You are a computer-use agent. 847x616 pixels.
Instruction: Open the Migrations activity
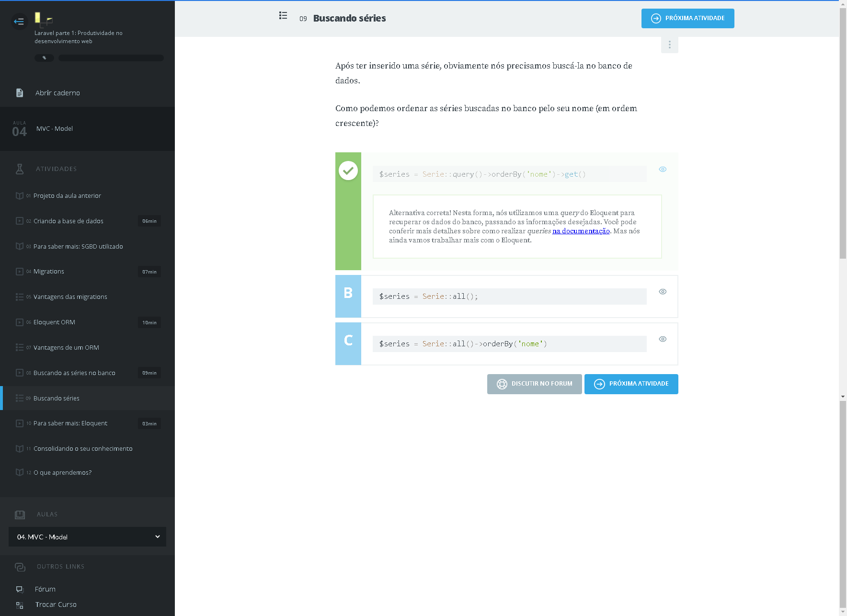49,272
